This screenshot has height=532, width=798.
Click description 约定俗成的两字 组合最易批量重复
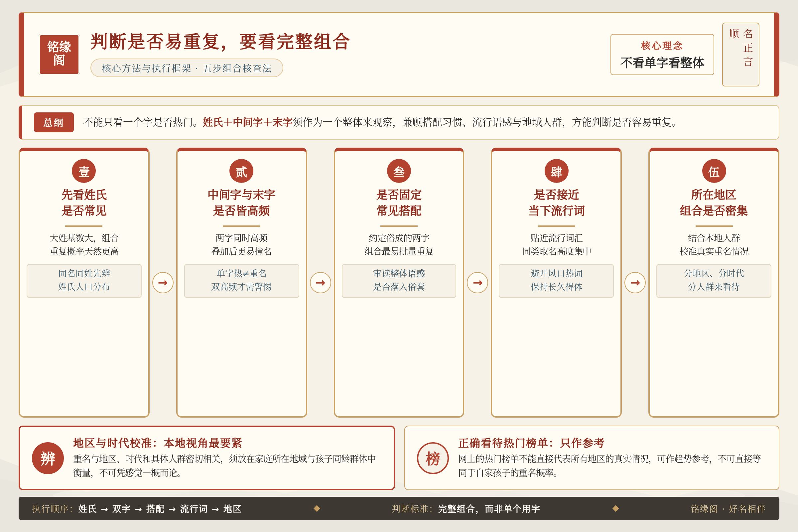(x=399, y=245)
